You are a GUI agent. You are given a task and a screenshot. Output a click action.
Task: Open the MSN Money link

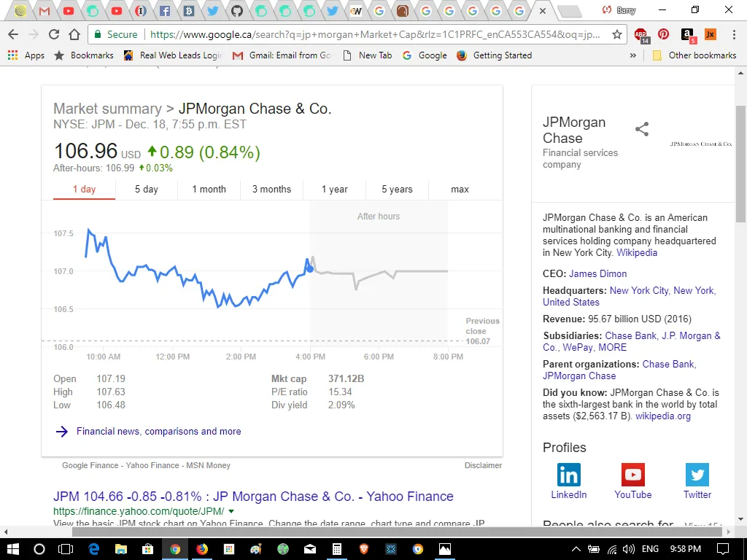(x=208, y=465)
